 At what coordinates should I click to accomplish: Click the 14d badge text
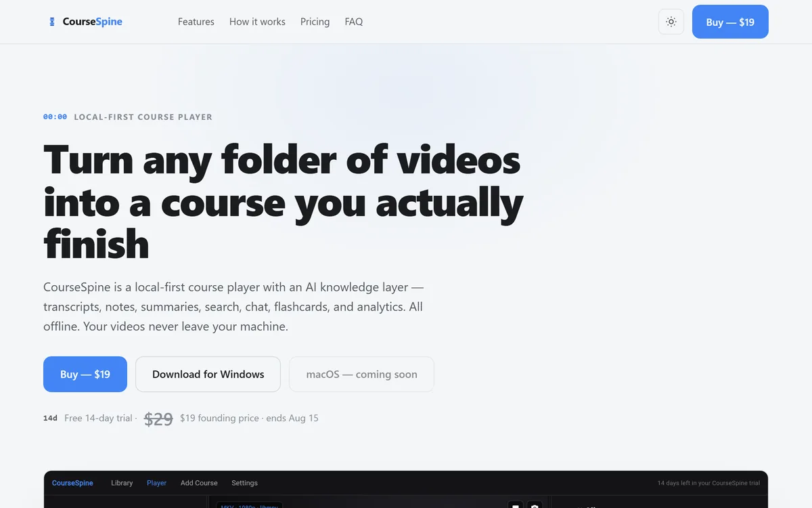(x=50, y=418)
